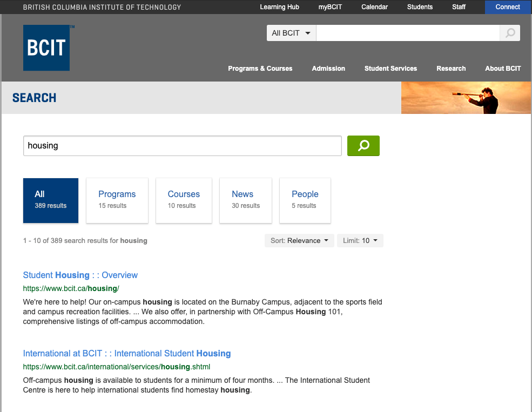
Task: Open the Student Services menu
Action: pos(390,68)
